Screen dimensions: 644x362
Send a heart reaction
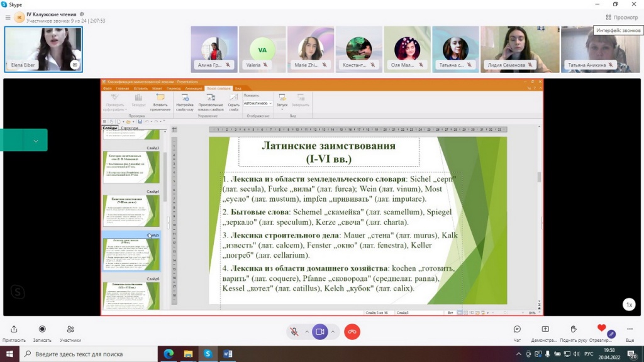(x=601, y=328)
